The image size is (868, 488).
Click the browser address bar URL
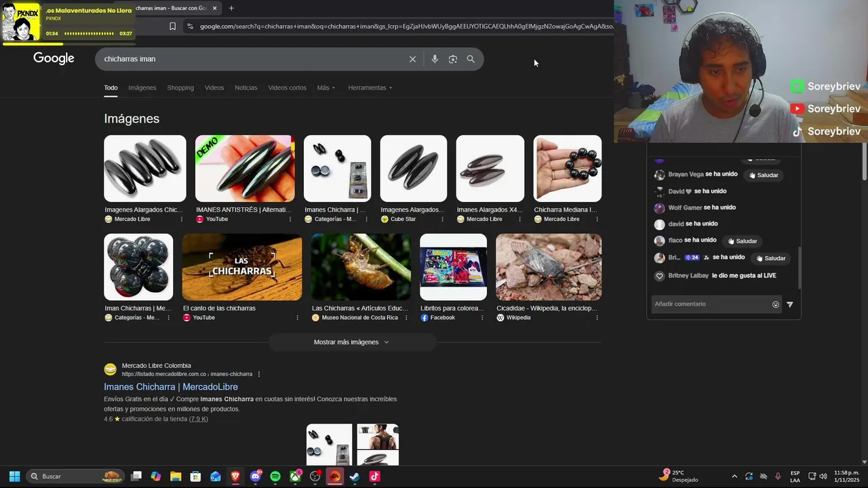click(406, 26)
